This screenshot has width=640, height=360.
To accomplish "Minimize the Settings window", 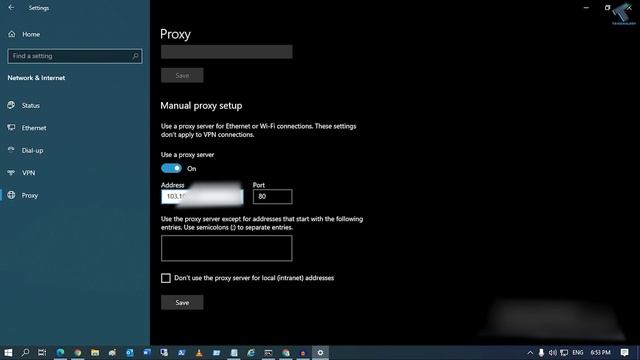I will tap(586, 7).
